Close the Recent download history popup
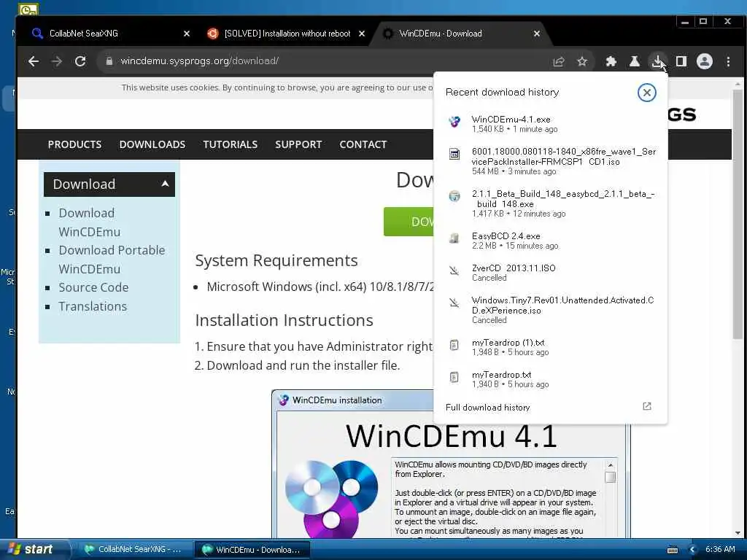 point(646,93)
